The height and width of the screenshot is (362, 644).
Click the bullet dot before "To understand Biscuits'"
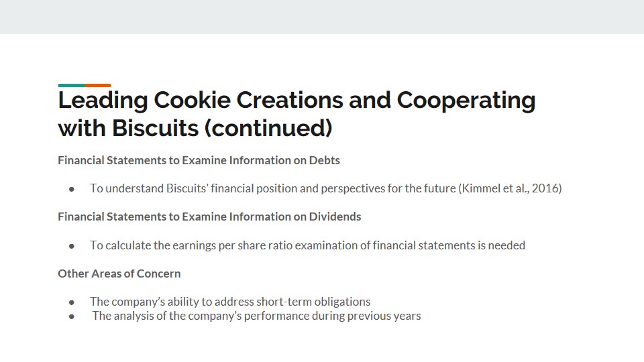72,189
